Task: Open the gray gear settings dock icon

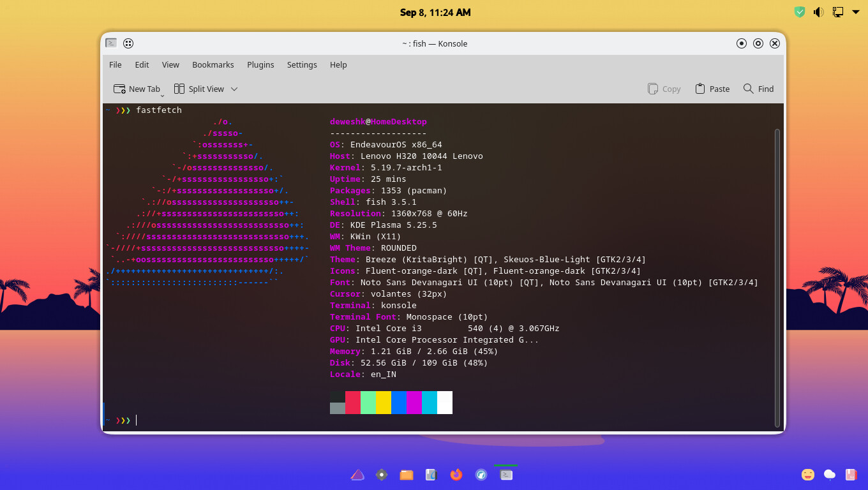Action: tap(382, 475)
